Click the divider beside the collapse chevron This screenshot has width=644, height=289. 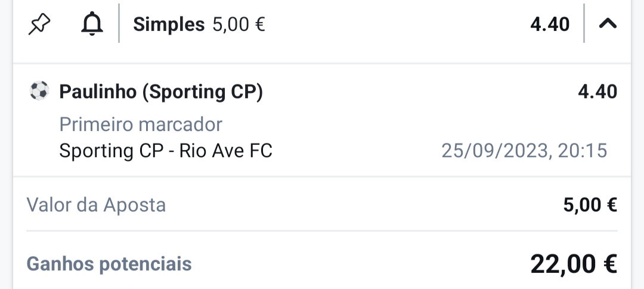[x=584, y=23]
